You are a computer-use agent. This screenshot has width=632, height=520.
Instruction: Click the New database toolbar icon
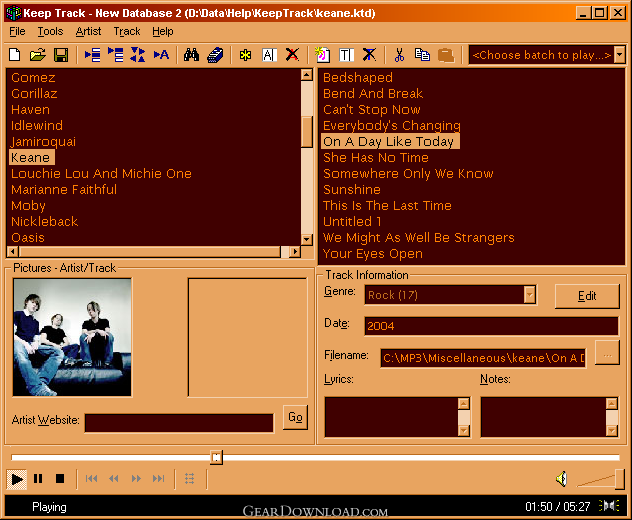(x=15, y=54)
